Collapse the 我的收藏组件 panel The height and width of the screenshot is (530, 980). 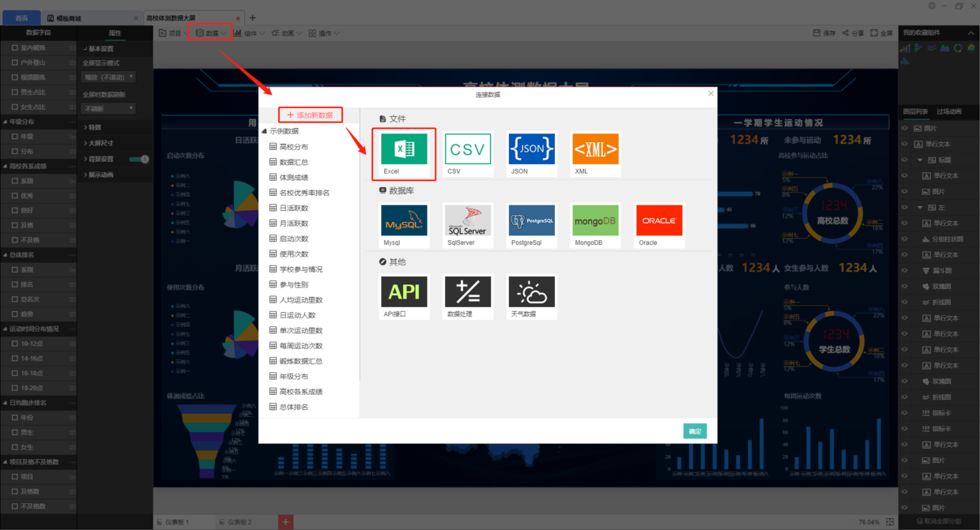click(x=971, y=33)
